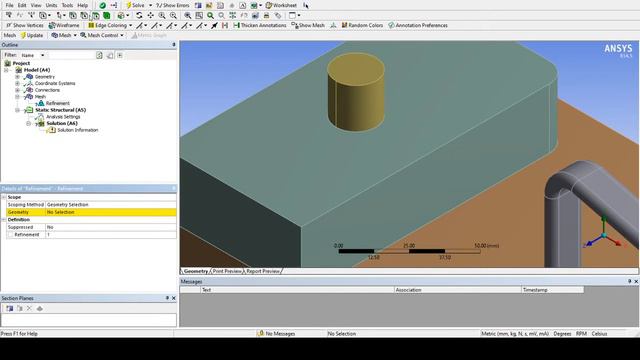Click the Update mesh button
640x360 pixels.
point(31,36)
